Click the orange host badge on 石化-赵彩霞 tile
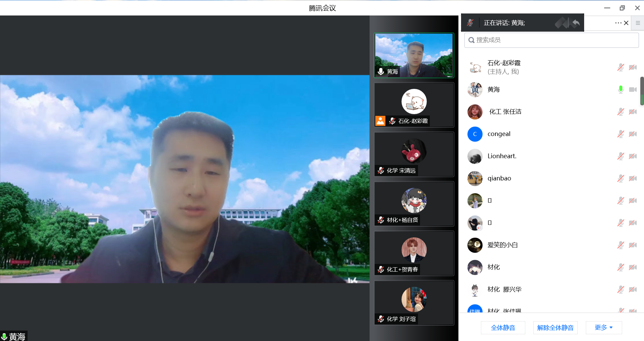The image size is (644, 341). 380,121
